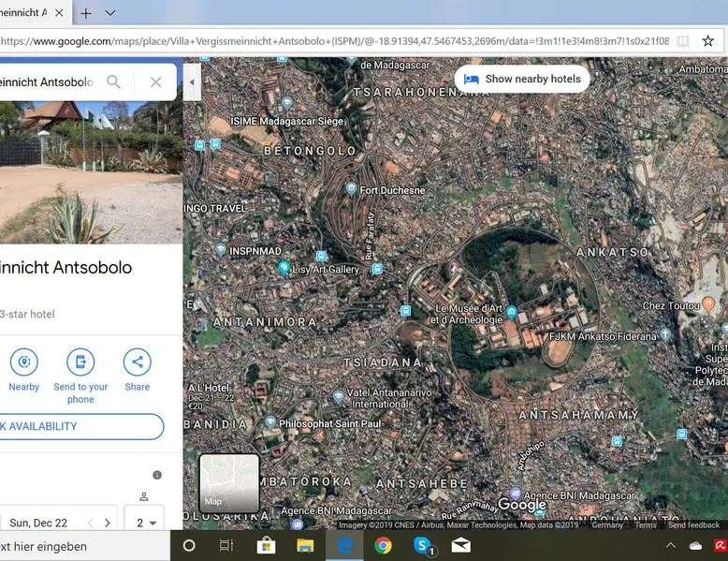The height and width of the screenshot is (561, 728).
Task: Click the ANTSAHAMAMY neighborhood label
Action: pyautogui.click(x=579, y=415)
